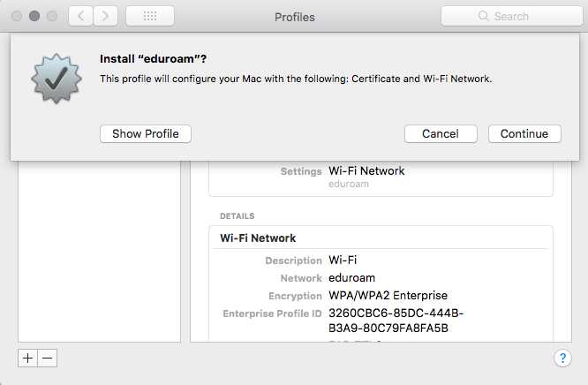This screenshot has width=588, height=385.
Task: Click the Enterprise Profile ID label
Action: (x=272, y=313)
